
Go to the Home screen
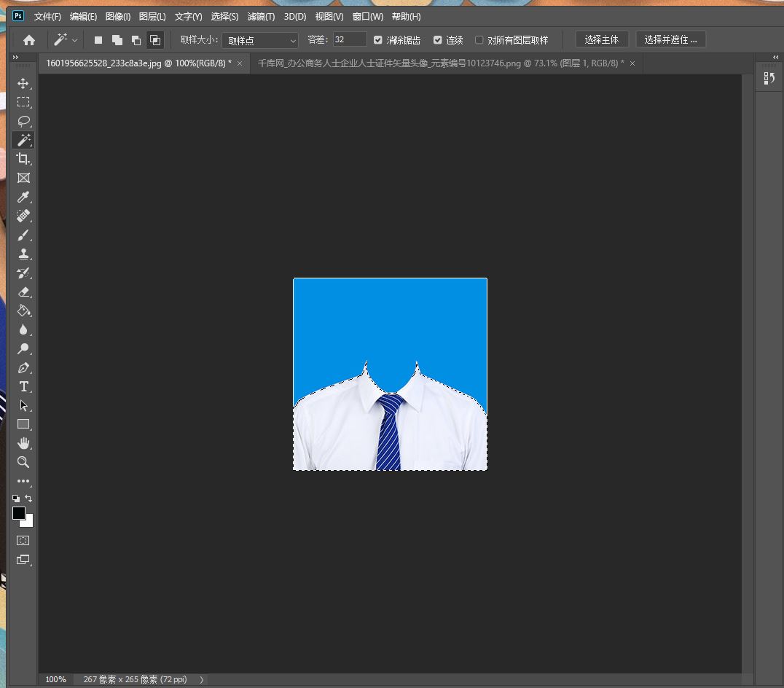pyautogui.click(x=29, y=40)
